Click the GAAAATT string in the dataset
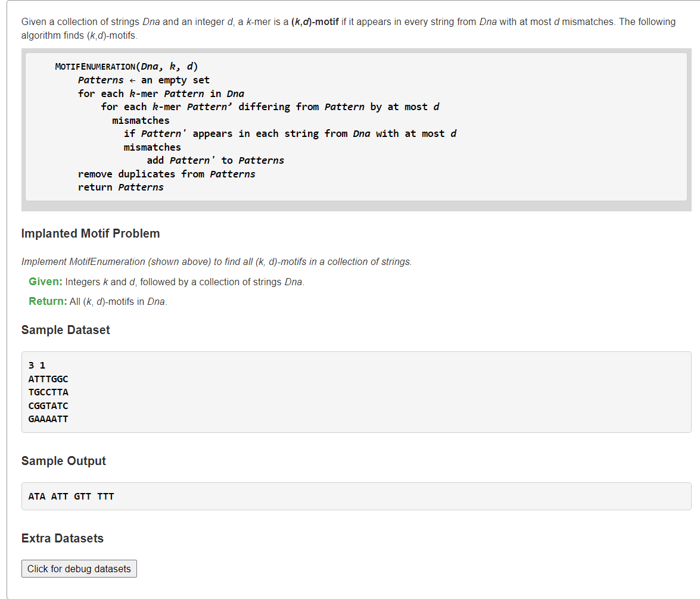 coord(48,419)
